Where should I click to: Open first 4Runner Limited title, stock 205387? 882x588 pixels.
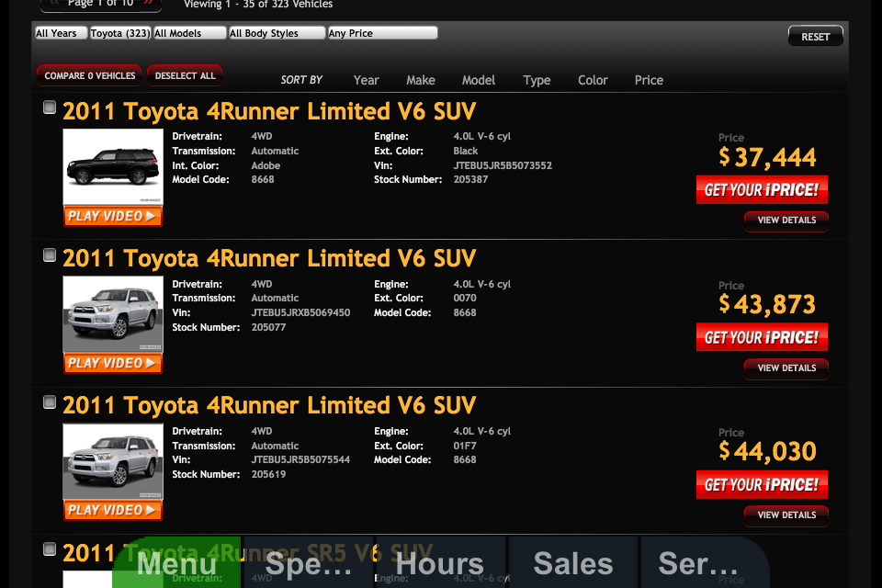click(269, 111)
